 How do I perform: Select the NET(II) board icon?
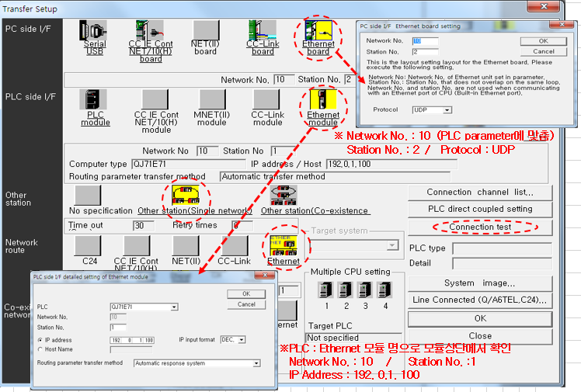point(206,30)
